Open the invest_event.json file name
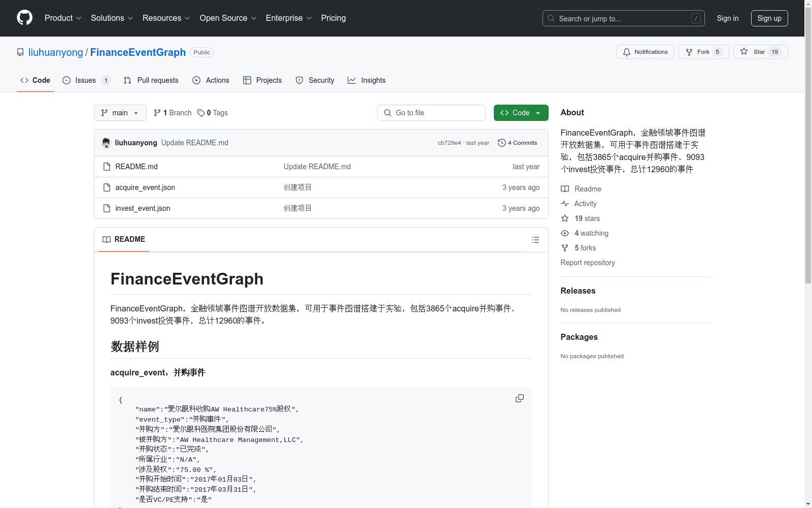 coord(143,208)
